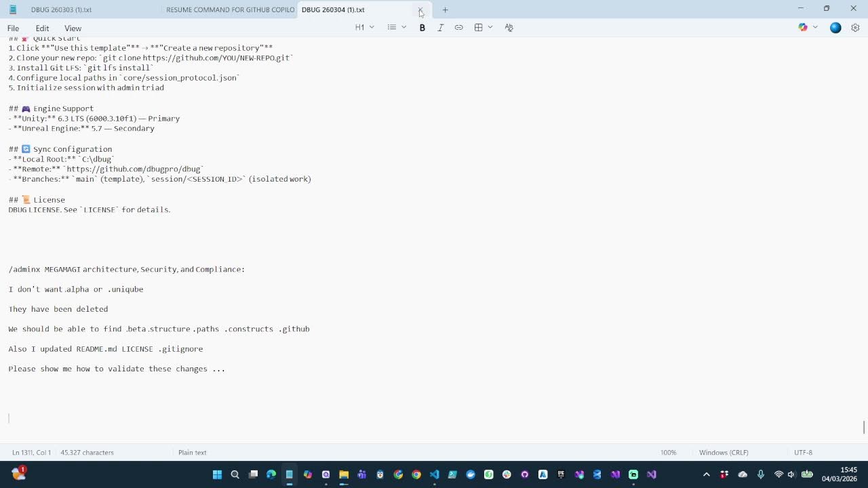Click the 45,327 characters count

pyautogui.click(x=87, y=453)
